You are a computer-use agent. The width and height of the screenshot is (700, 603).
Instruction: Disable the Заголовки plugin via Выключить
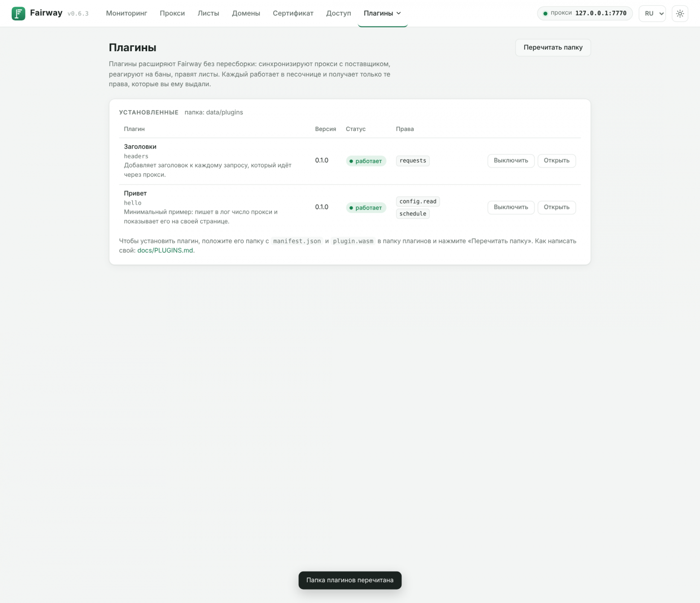pyautogui.click(x=511, y=161)
